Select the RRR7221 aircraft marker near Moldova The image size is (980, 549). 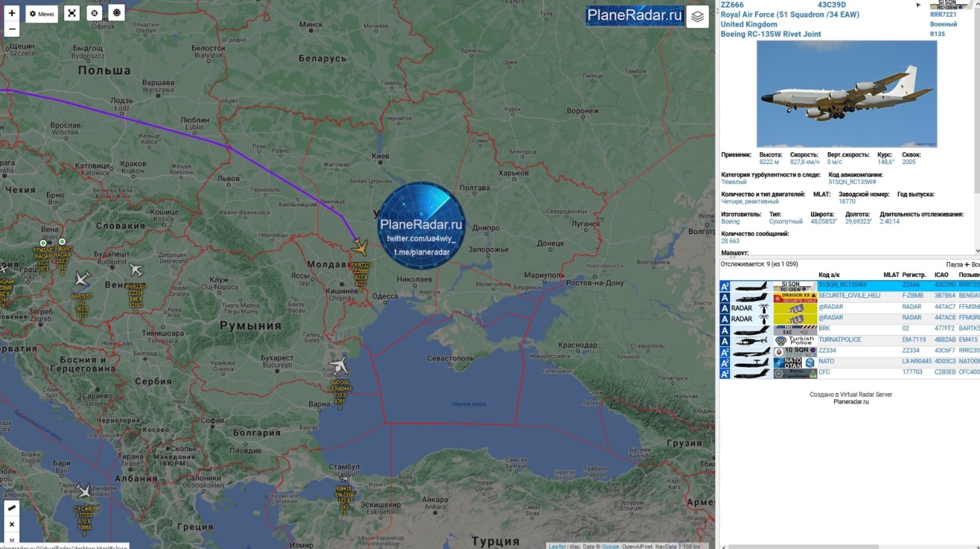click(359, 248)
